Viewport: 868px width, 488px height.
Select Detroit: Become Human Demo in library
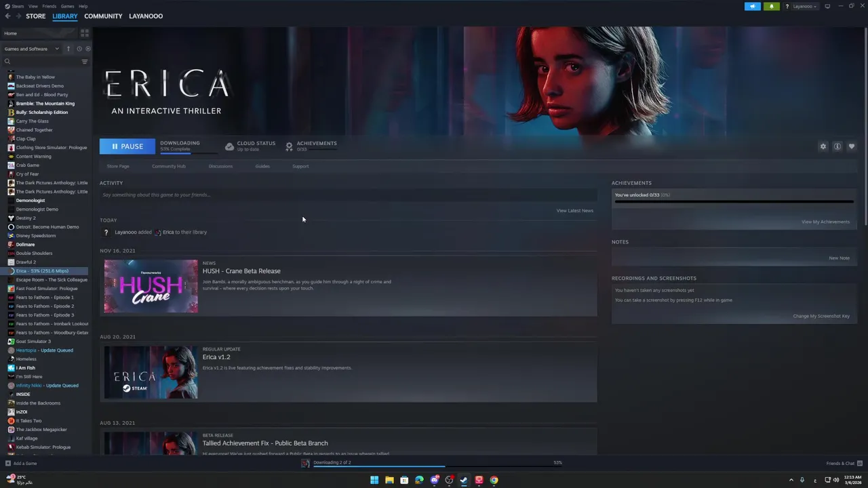tap(46, 227)
